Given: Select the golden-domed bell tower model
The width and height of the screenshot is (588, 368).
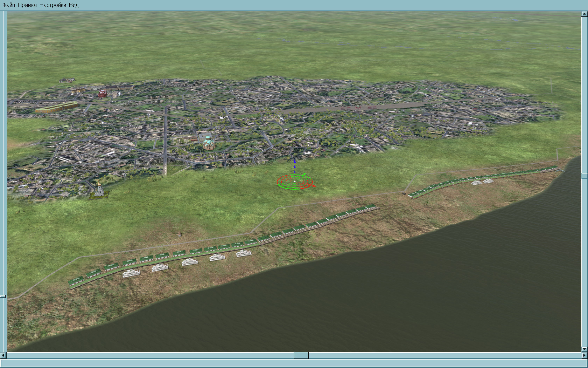Looking at the screenshot, I should [x=99, y=190].
